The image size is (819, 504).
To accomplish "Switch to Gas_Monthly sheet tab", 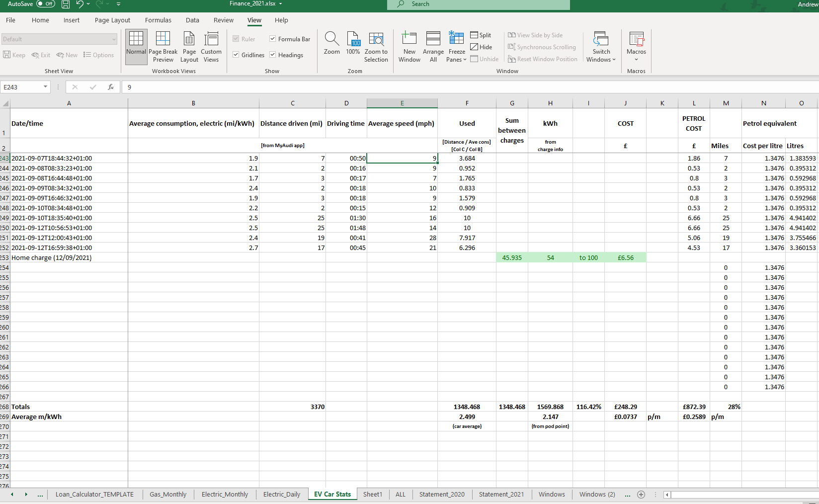I will [x=168, y=495].
